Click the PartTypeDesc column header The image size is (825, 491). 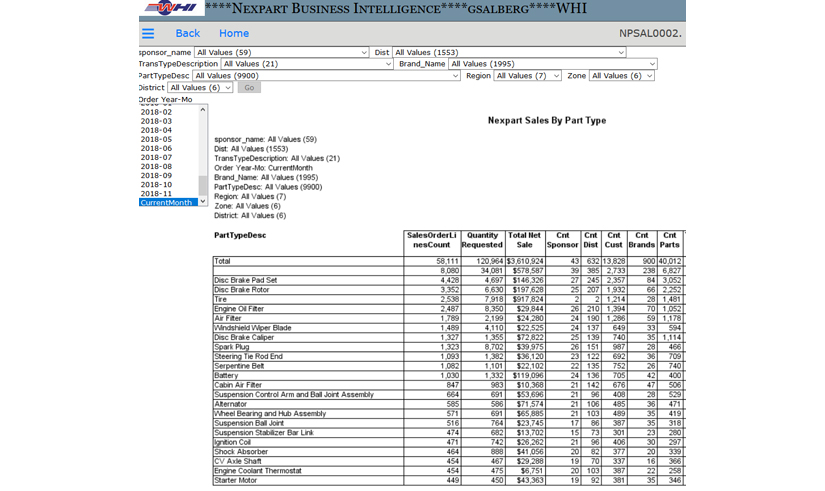(x=240, y=235)
